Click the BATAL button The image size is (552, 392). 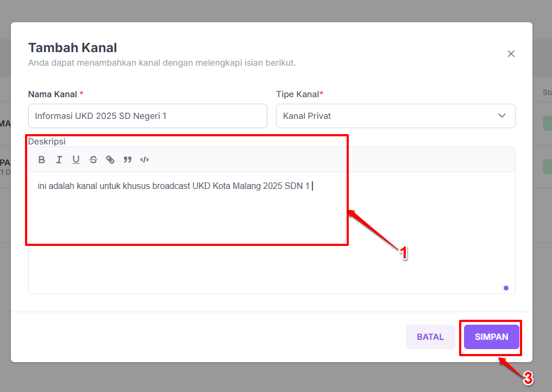click(x=430, y=337)
